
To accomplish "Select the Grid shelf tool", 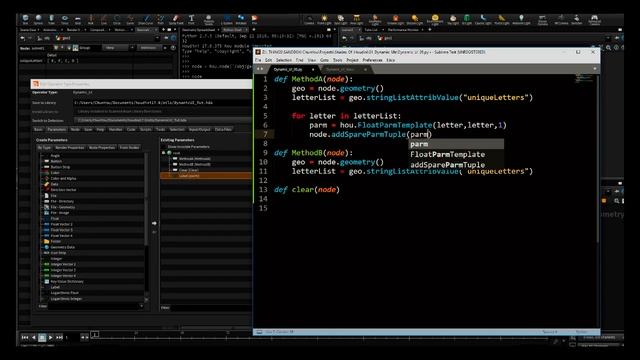I will point(78,20).
